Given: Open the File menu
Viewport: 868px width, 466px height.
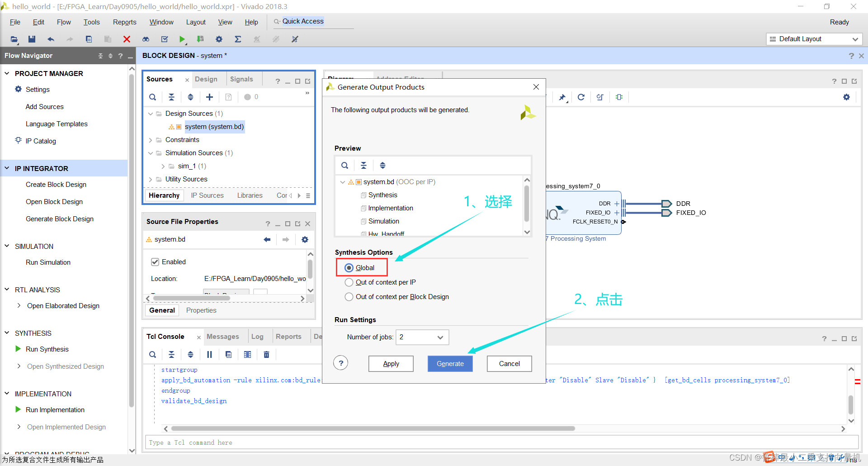Looking at the screenshot, I should pyautogui.click(x=15, y=22).
